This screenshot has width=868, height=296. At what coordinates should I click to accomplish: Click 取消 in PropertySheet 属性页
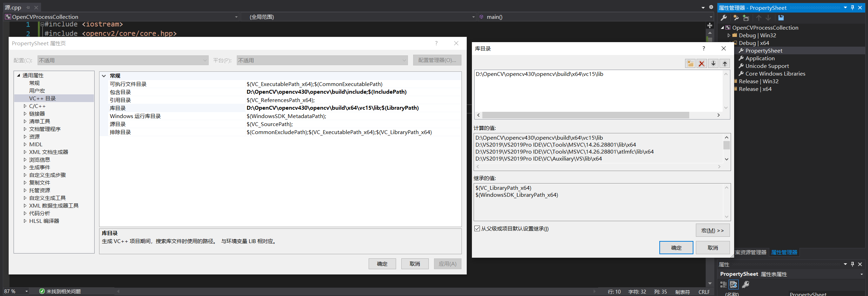click(x=415, y=264)
